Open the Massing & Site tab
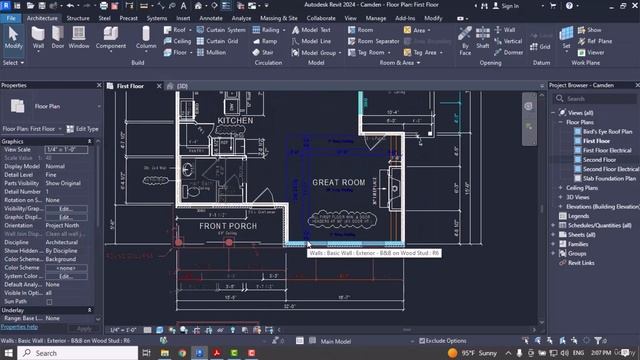This screenshot has width=640, height=360. 279,18
